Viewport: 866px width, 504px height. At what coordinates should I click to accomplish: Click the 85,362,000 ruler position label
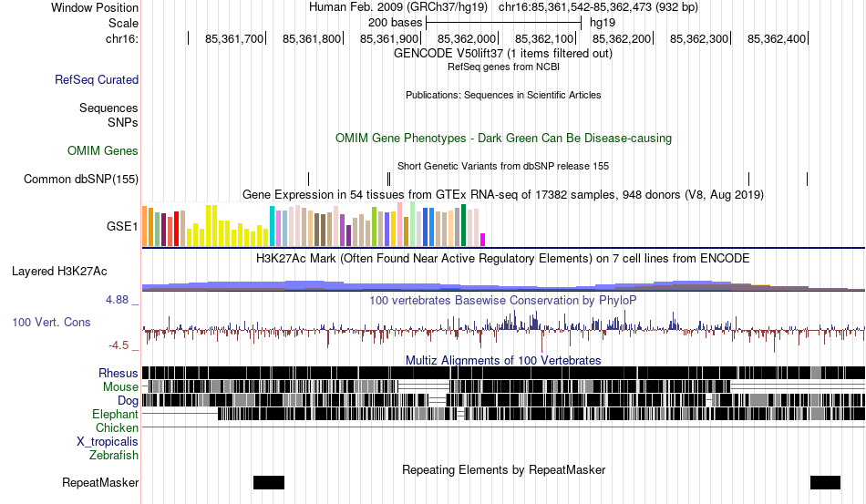(x=467, y=38)
